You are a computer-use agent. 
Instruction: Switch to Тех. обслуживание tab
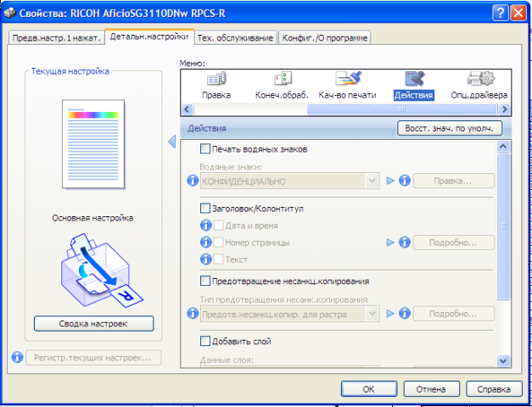pyautogui.click(x=236, y=38)
